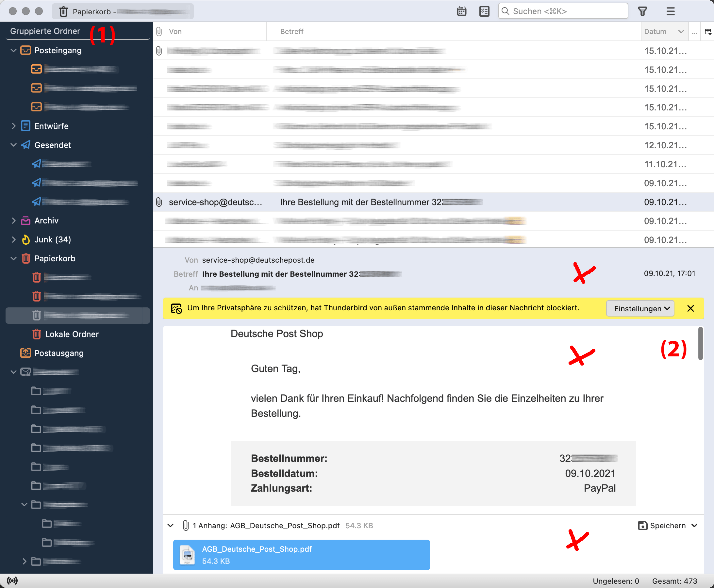The width and height of the screenshot is (714, 588).
Task: Open the Speichern dropdown arrow for attachments
Action: coord(694,525)
